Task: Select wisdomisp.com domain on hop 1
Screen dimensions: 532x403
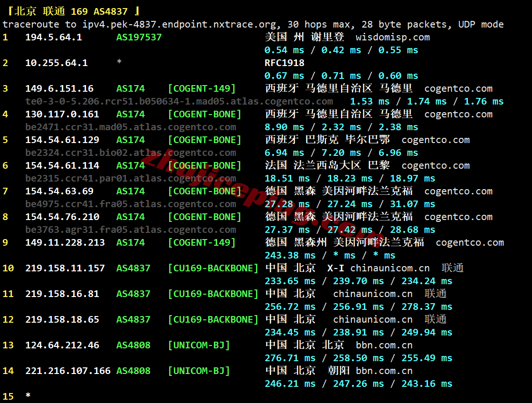Action: (392, 37)
